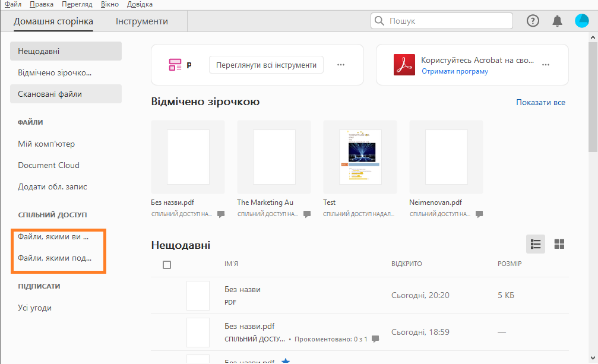The width and height of the screenshot is (598, 364).
Task: Open the Перегляд menu
Action: pyautogui.click(x=77, y=4)
